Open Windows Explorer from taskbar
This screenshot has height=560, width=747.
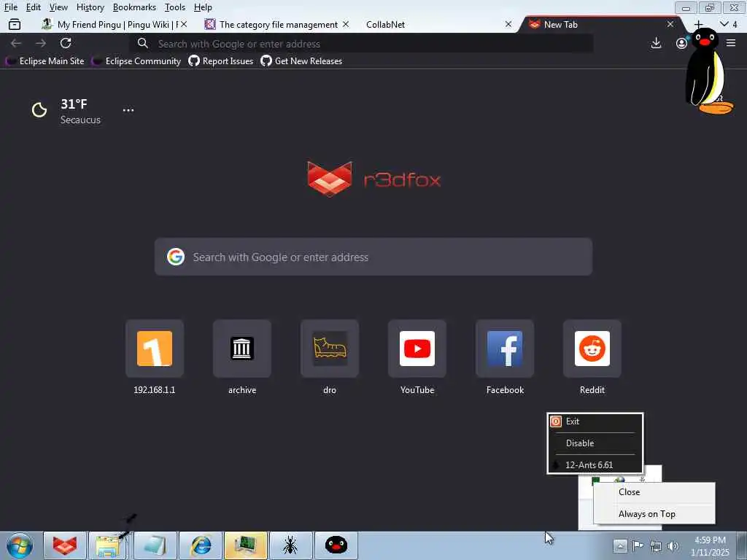[x=109, y=545]
